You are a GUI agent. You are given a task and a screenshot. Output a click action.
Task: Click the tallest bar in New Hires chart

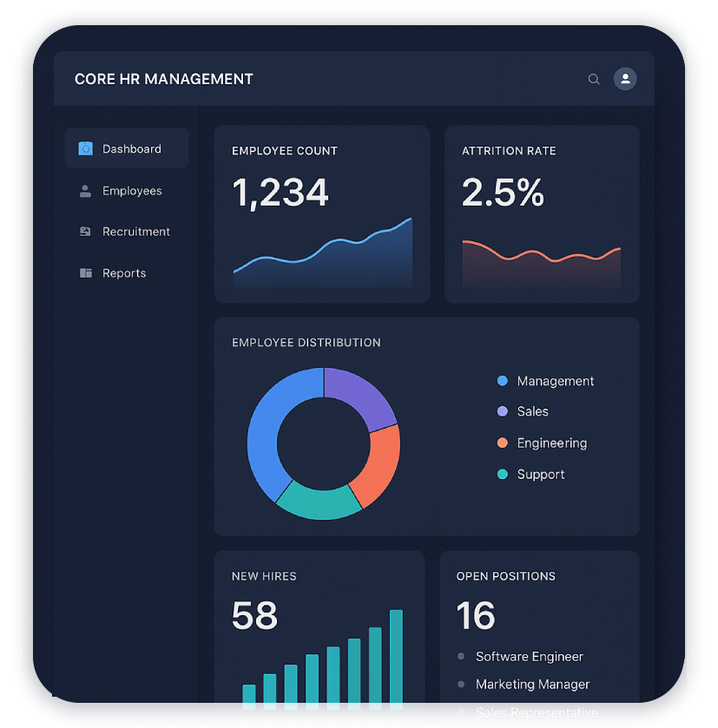[396, 659]
